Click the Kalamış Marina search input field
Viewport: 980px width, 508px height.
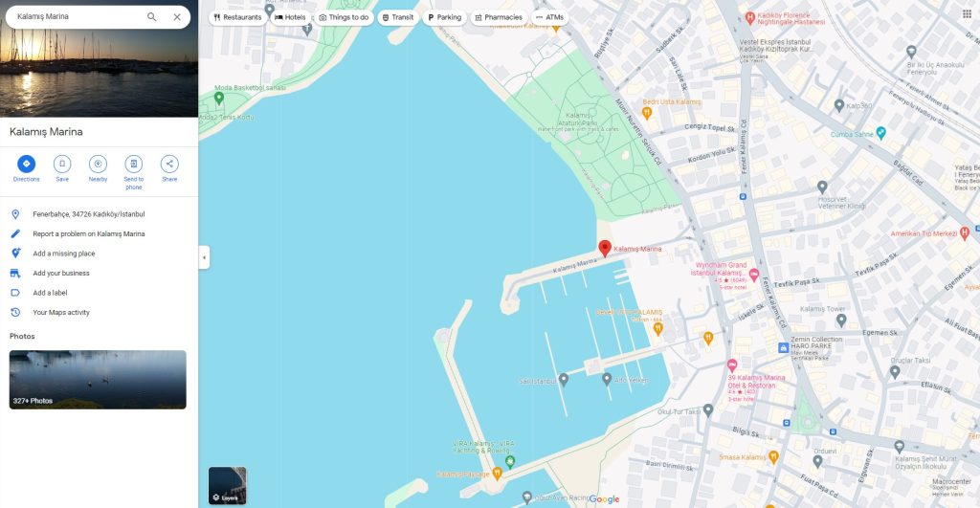pos(78,17)
